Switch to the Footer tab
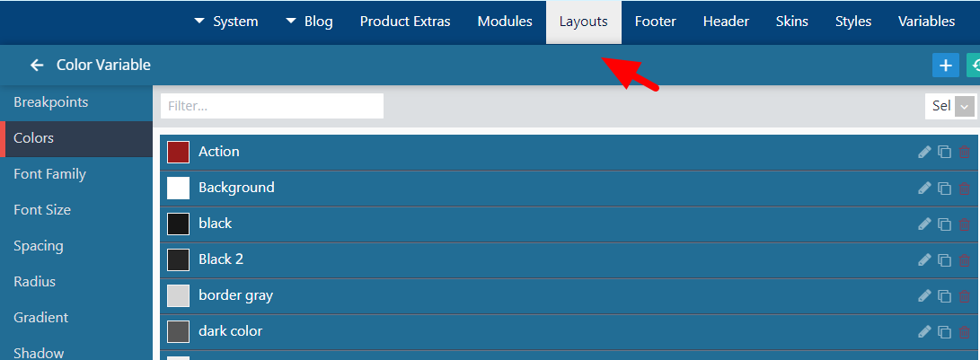Viewport: 980px width, 360px height. pyautogui.click(x=656, y=22)
